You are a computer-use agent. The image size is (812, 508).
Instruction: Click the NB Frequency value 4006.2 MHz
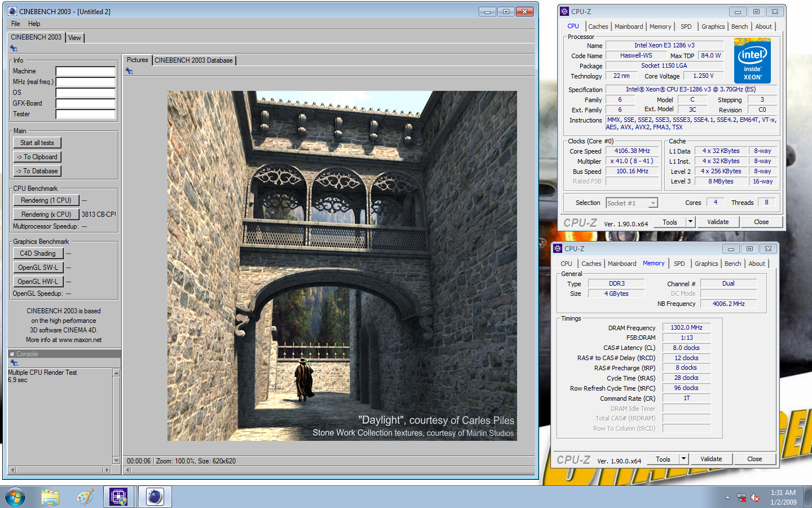click(x=728, y=304)
